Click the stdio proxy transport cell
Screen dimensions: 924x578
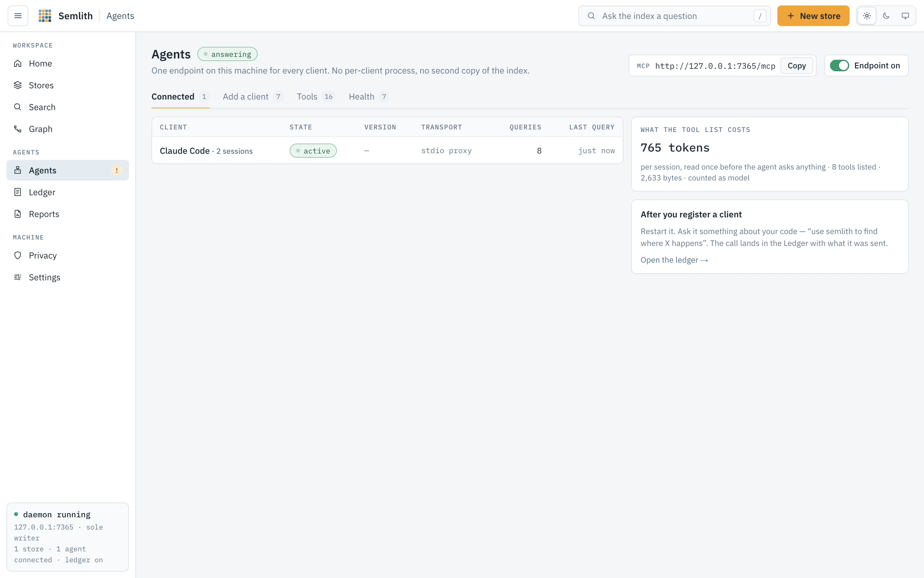tap(446, 151)
